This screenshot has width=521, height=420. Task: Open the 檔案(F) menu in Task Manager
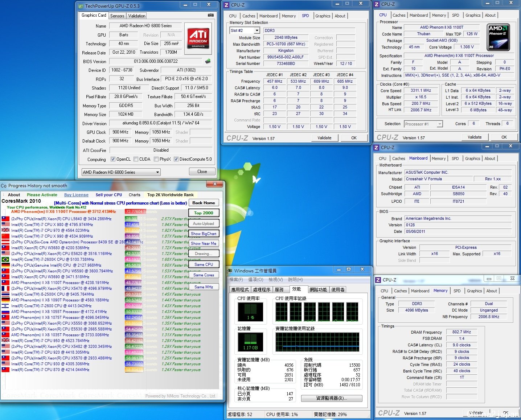tap(236, 279)
